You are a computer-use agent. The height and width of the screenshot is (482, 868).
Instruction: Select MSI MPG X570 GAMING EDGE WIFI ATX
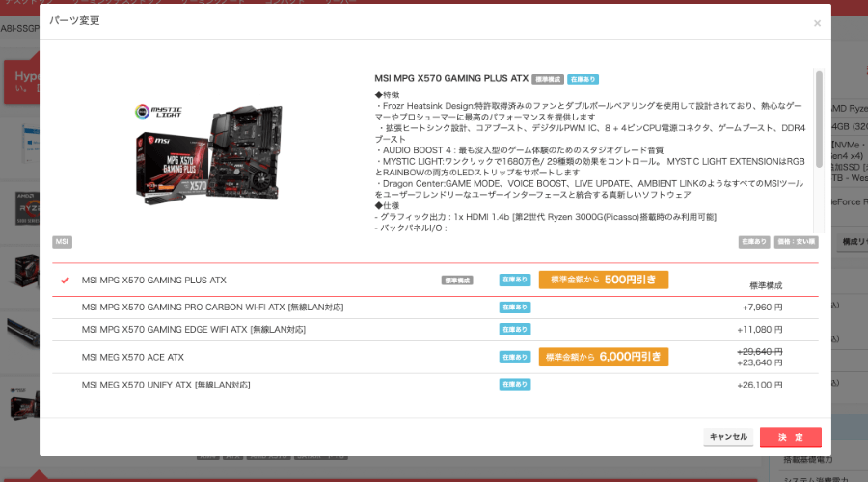pos(435,330)
